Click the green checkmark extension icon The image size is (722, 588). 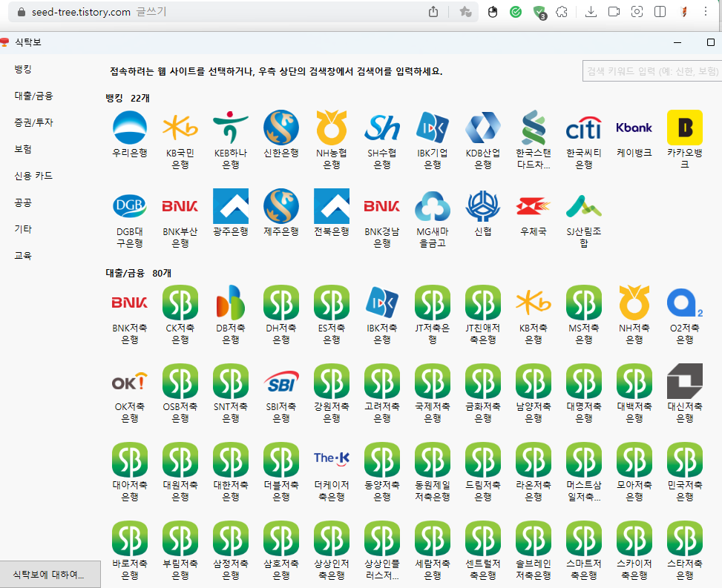tap(516, 12)
